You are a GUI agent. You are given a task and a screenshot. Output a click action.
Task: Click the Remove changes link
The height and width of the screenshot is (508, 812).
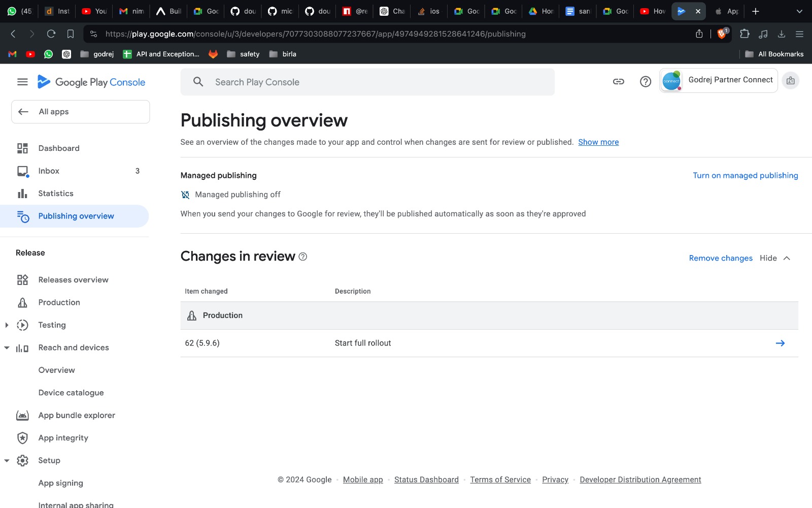pos(720,258)
